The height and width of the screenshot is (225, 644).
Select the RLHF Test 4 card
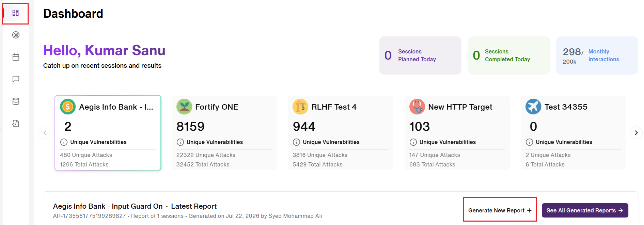point(341,133)
